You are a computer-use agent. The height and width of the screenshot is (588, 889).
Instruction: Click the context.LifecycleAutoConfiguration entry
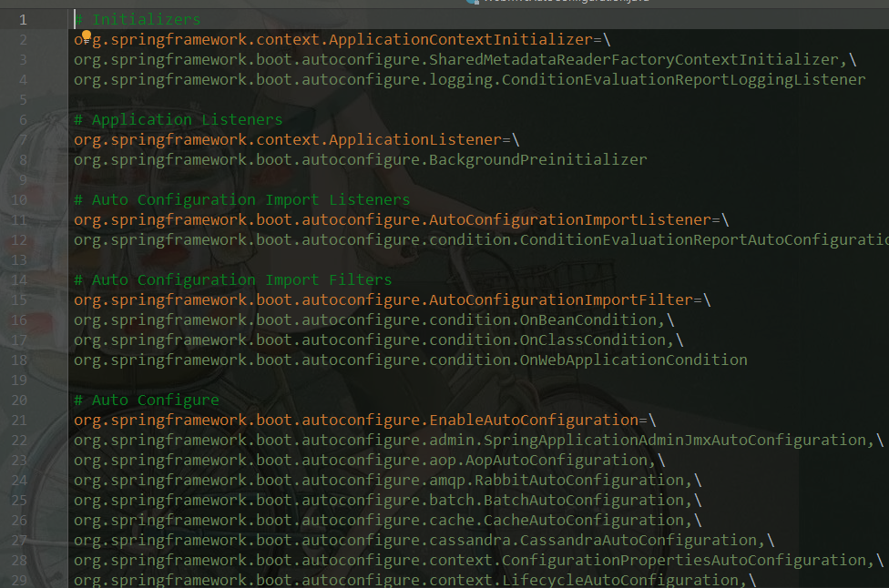tap(415, 580)
